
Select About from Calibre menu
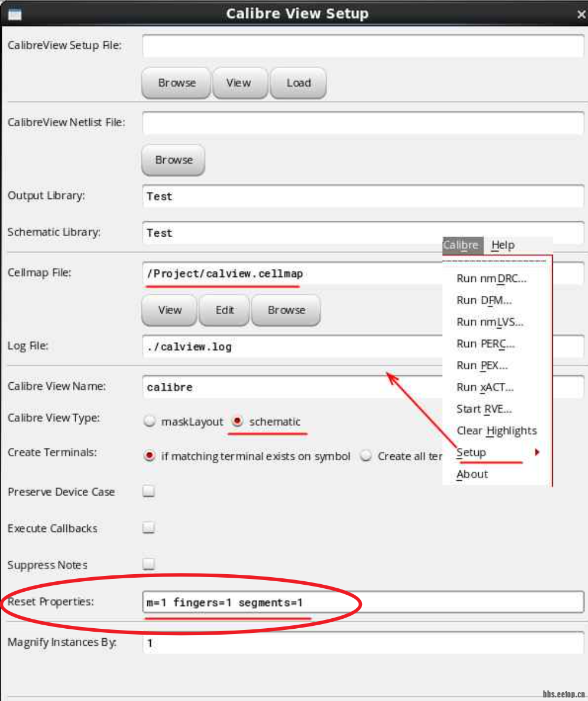tap(473, 474)
